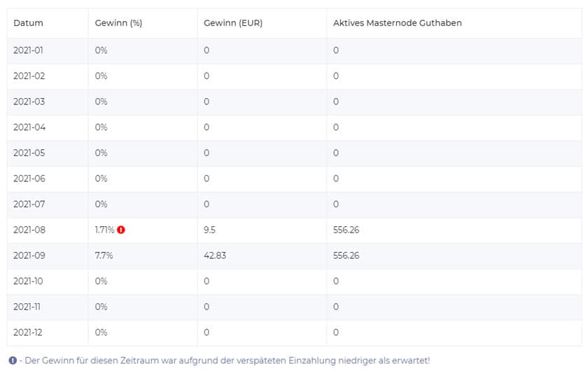The width and height of the screenshot is (588, 374).
Task: Select the 556.26 balance in 2021-09 row
Action: point(346,256)
